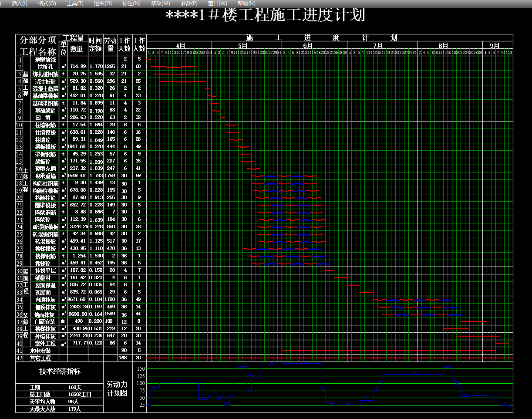The height and width of the screenshot is (419, 532).
Task: Click the 水电安装 task row name
Action: coord(40,351)
